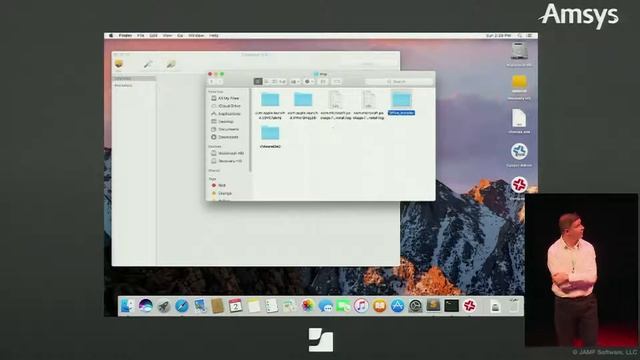Select Documents in Finder sidebar
Screen dimensions: 640x360
228,129
